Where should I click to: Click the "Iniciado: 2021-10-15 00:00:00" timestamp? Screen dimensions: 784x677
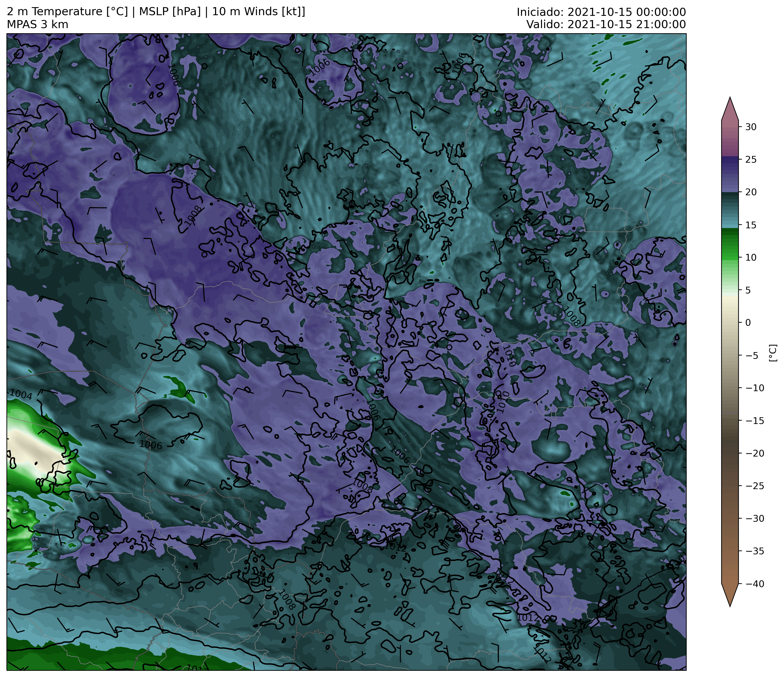click(x=601, y=12)
